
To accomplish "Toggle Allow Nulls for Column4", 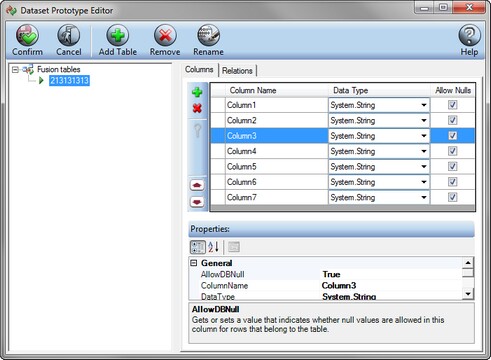I will (452, 151).
